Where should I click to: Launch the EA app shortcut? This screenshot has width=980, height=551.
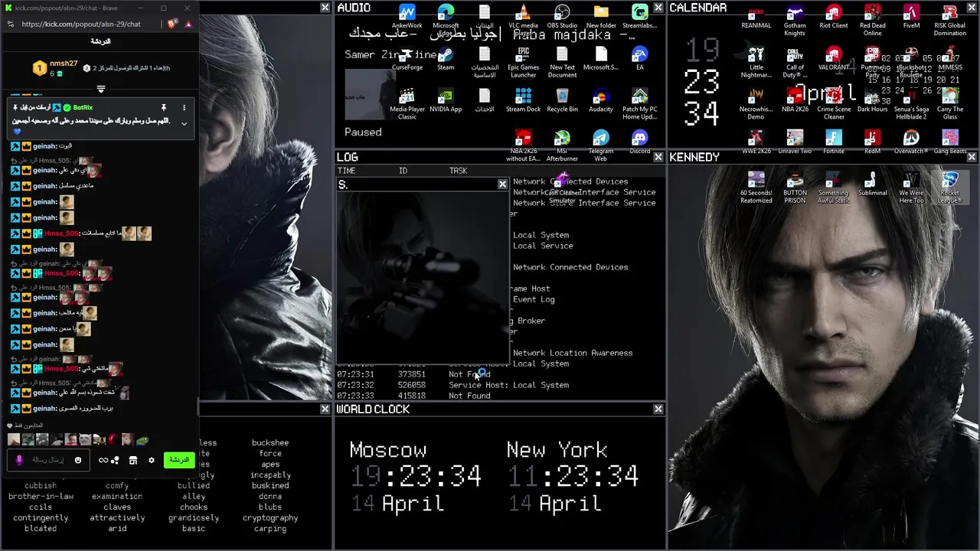(x=640, y=59)
